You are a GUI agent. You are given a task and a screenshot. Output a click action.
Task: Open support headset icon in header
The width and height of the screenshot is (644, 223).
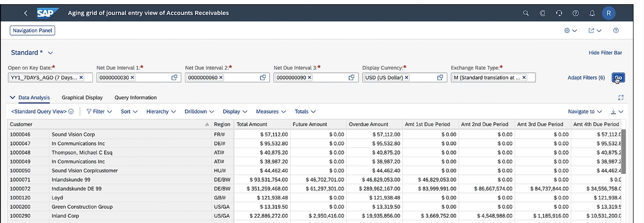[559, 13]
